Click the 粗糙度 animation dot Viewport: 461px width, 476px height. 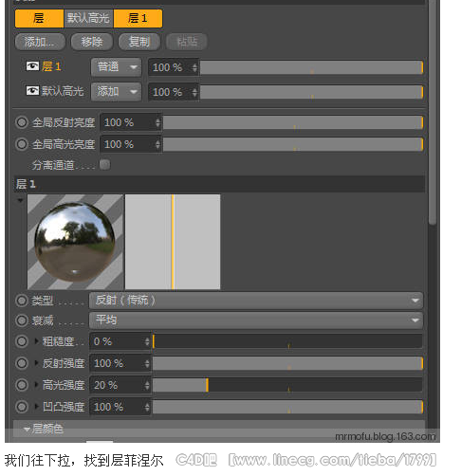(22, 341)
